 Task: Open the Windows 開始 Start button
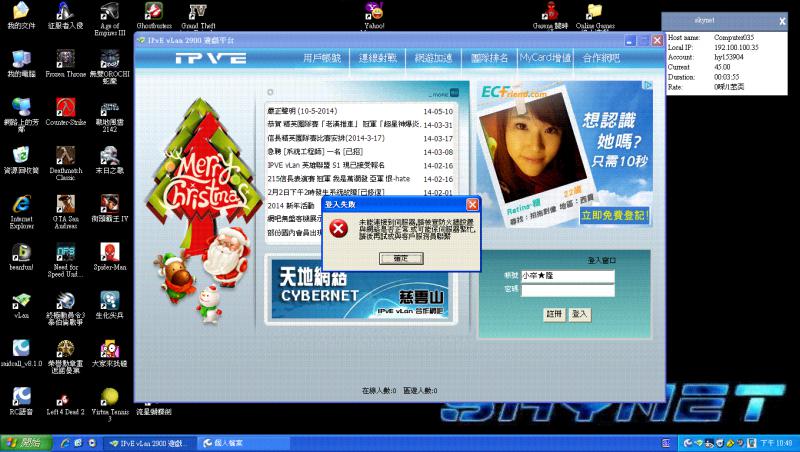point(26,443)
